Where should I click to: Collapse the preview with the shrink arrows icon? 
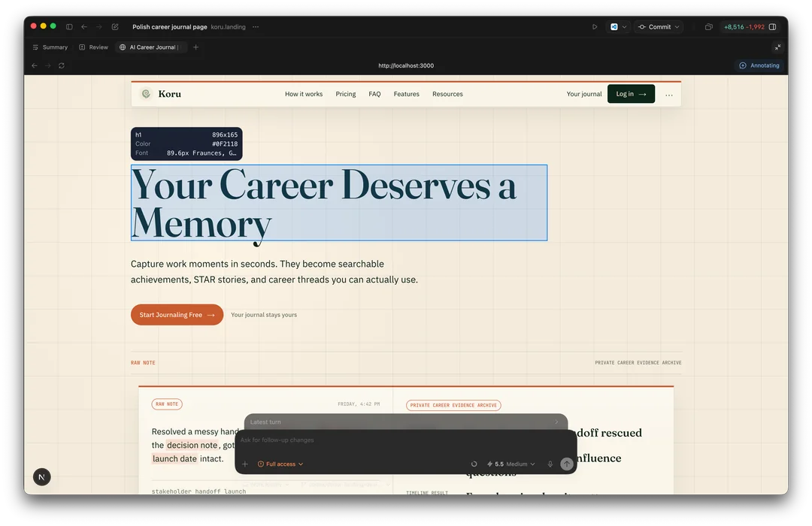pos(777,47)
